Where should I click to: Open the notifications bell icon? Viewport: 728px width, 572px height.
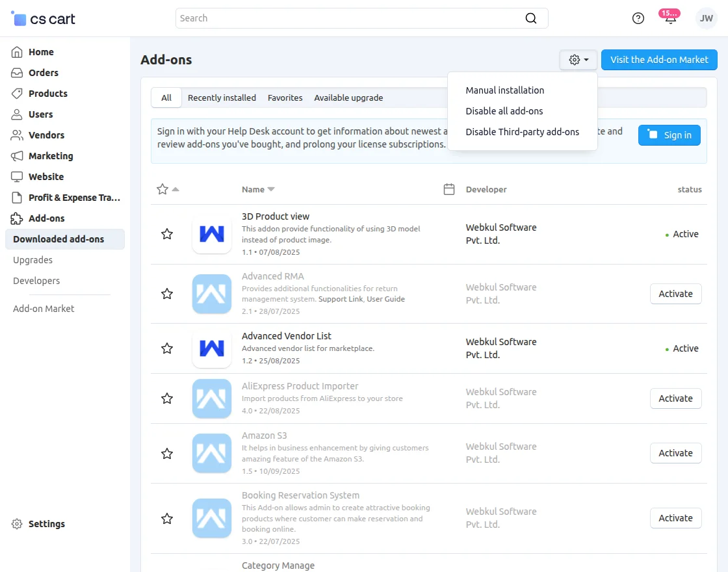tap(670, 19)
